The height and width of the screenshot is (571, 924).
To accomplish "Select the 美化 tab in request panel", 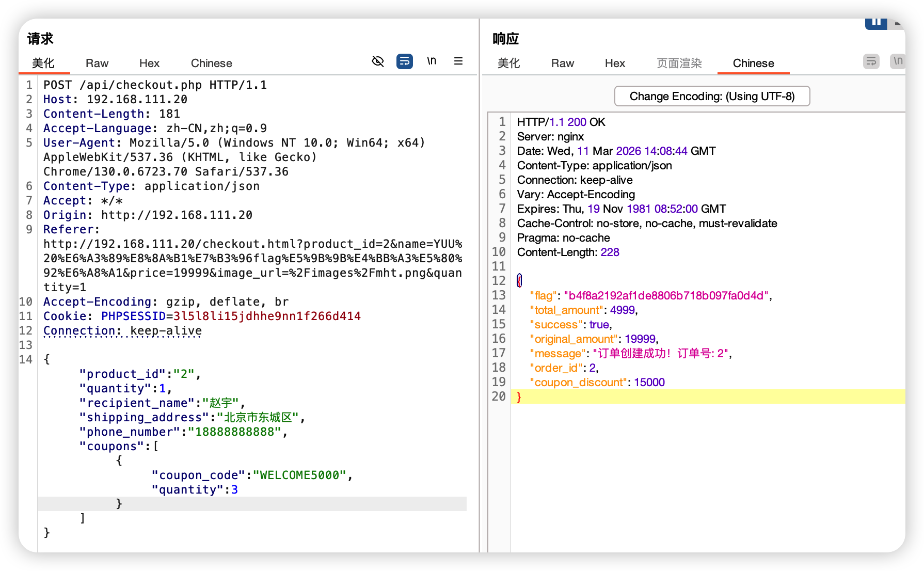I will 43,64.
